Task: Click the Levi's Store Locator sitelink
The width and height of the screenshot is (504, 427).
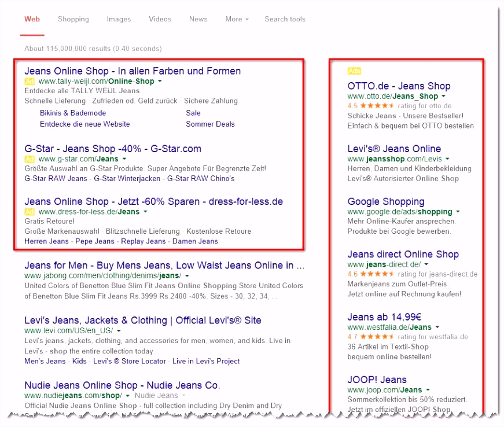Action: click(x=130, y=361)
